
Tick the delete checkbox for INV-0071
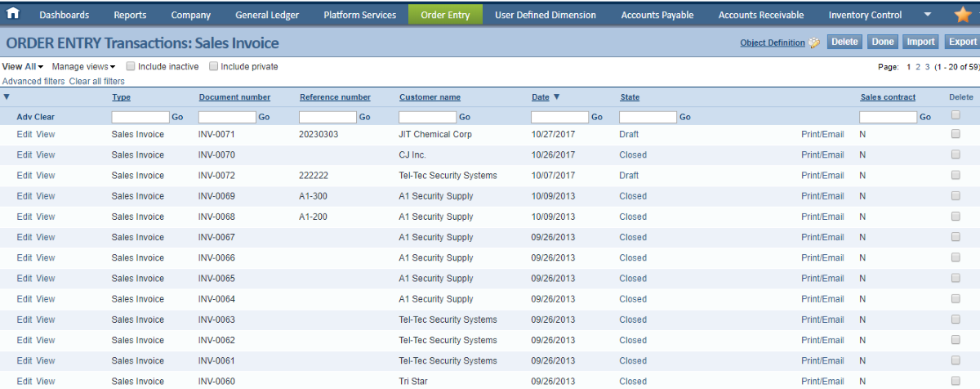[955, 134]
